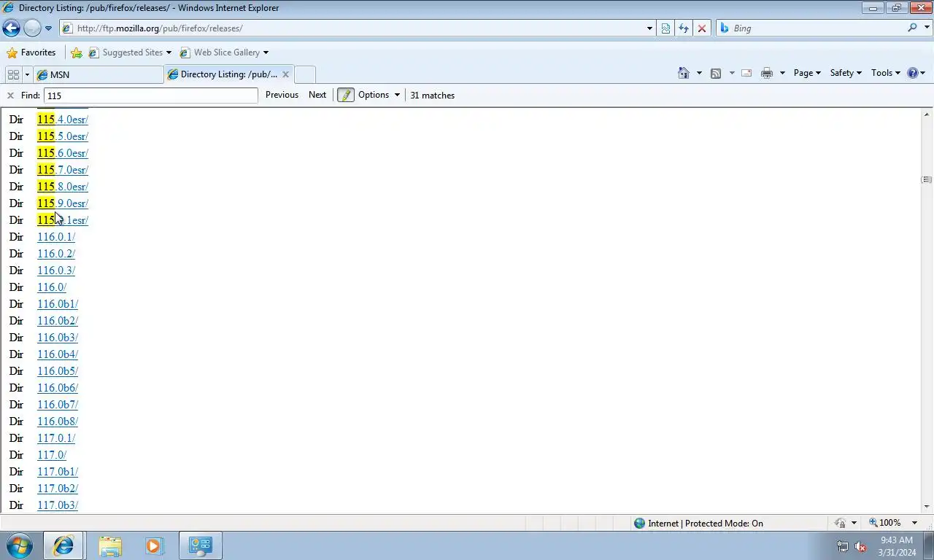Open Windows Explorer folder taskbar icon
The width and height of the screenshot is (934, 560).
coord(110,545)
